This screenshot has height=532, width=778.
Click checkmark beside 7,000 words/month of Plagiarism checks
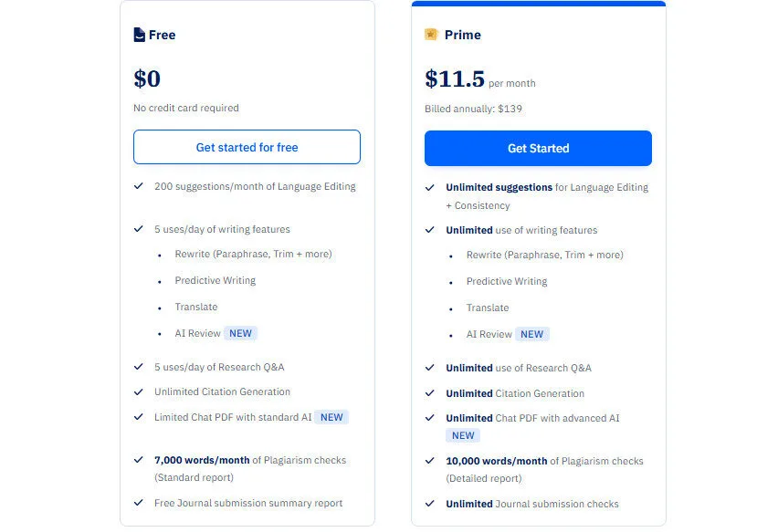(x=139, y=460)
